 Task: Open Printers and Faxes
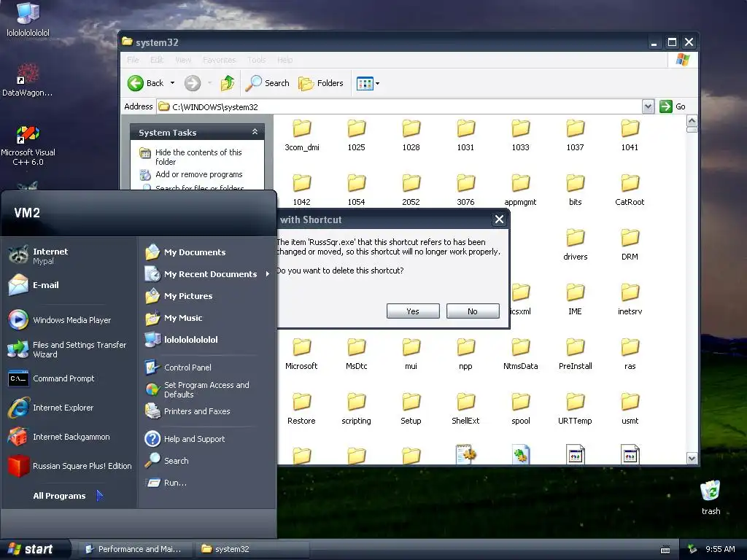(x=206, y=411)
